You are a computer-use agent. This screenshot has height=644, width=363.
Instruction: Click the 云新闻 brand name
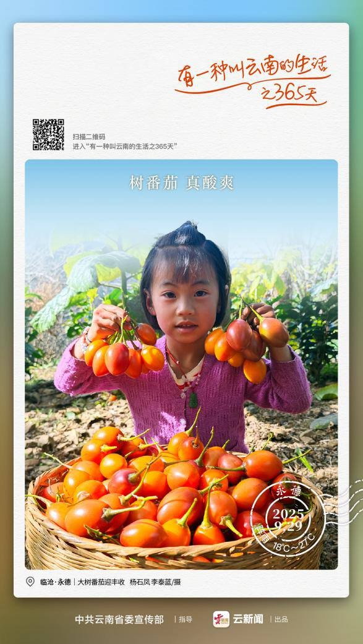(x=248, y=619)
